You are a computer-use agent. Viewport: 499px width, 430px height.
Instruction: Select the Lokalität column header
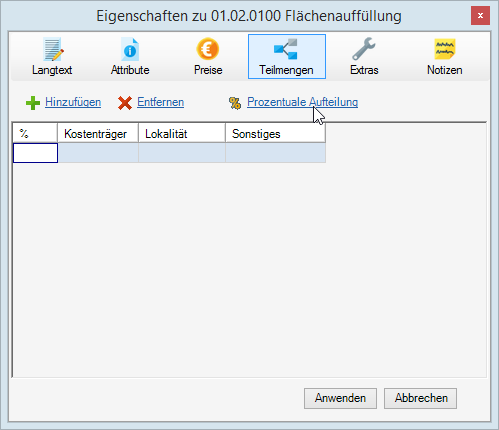click(x=182, y=133)
